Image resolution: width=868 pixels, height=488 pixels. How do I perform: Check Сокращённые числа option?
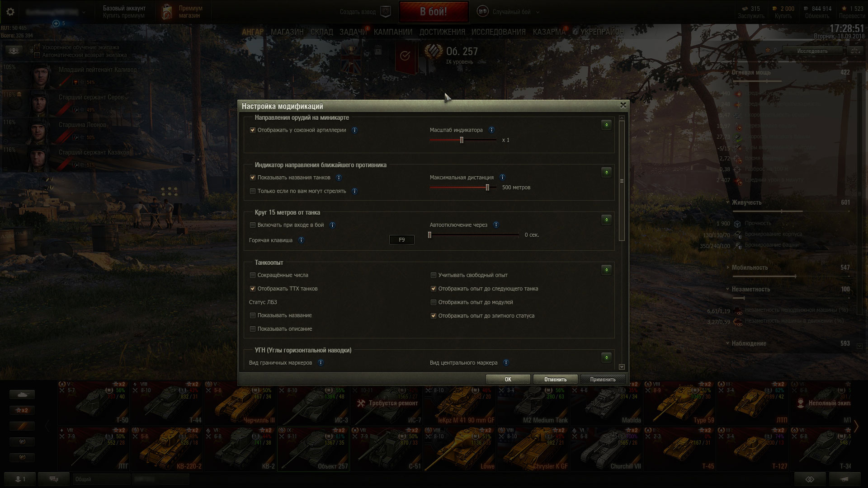coord(253,275)
